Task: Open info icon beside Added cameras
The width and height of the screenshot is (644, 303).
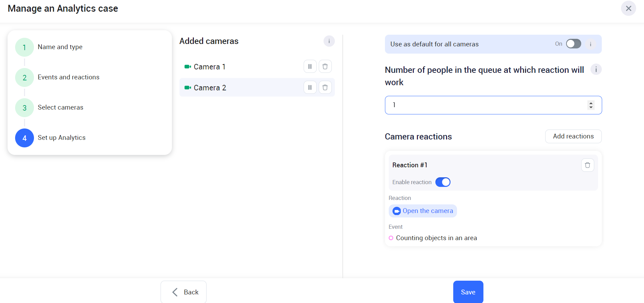Action: [x=329, y=41]
